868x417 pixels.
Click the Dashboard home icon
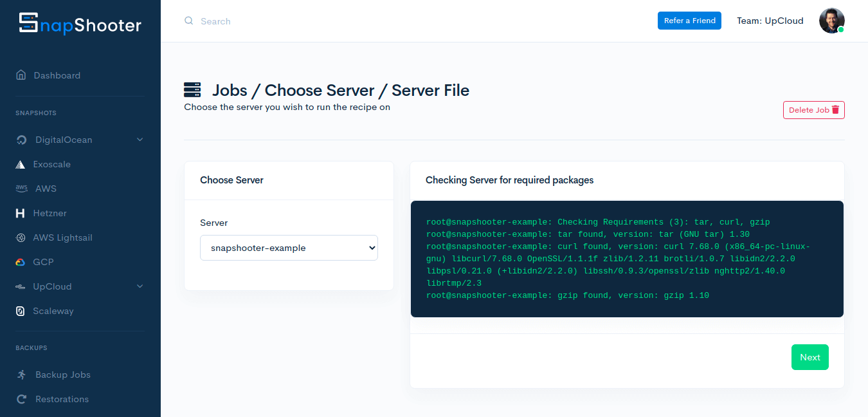coord(21,75)
